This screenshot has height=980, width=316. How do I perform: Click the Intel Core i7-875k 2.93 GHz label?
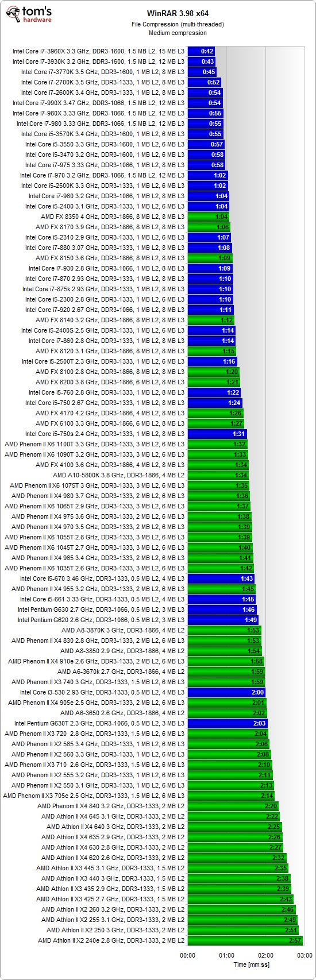click(103, 289)
